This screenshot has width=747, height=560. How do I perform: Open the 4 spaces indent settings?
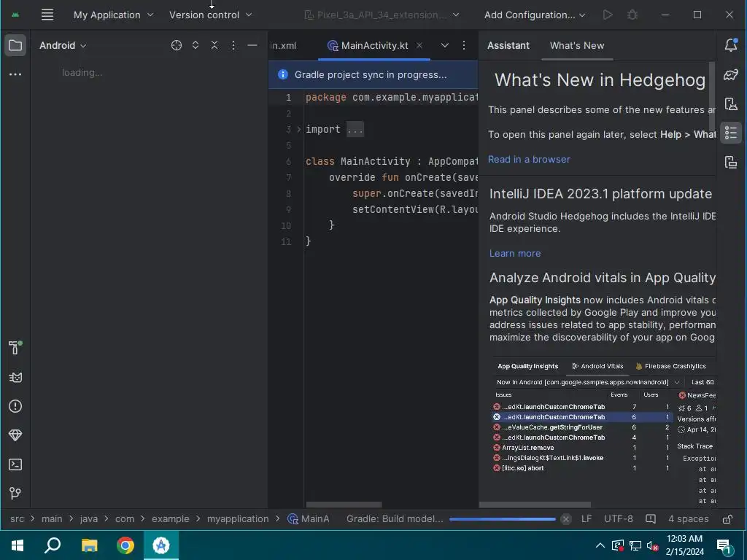[x=689, y=519]
